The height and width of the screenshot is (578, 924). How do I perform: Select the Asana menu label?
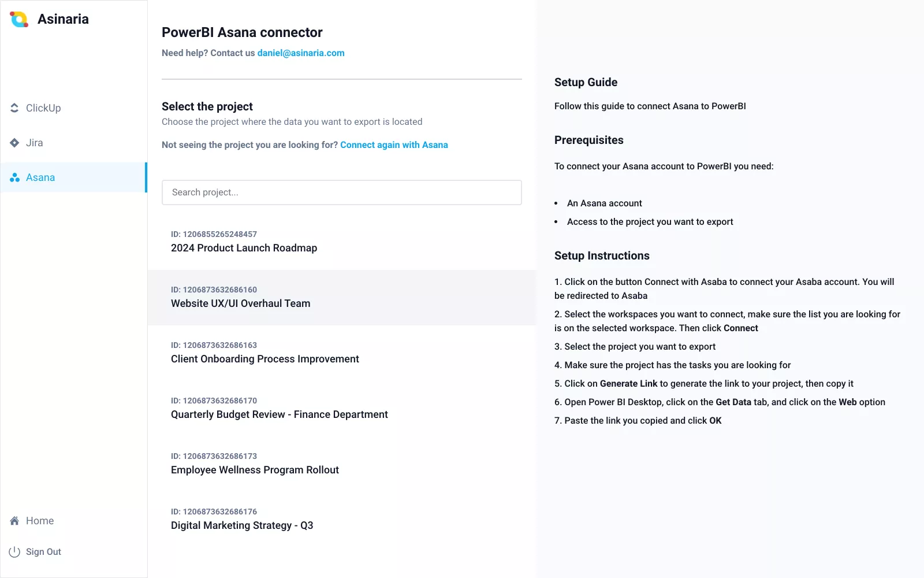[40, 177]
